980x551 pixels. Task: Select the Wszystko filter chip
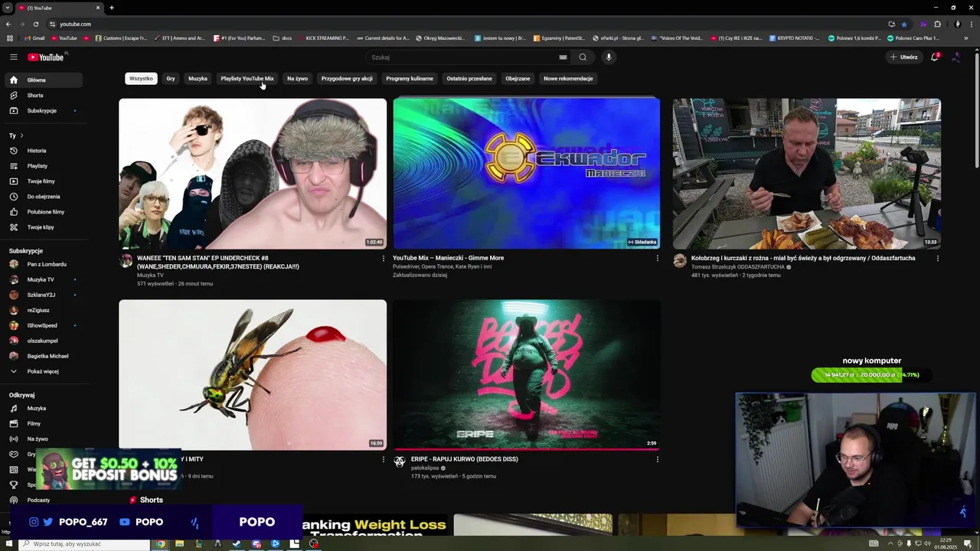[141, 78]
